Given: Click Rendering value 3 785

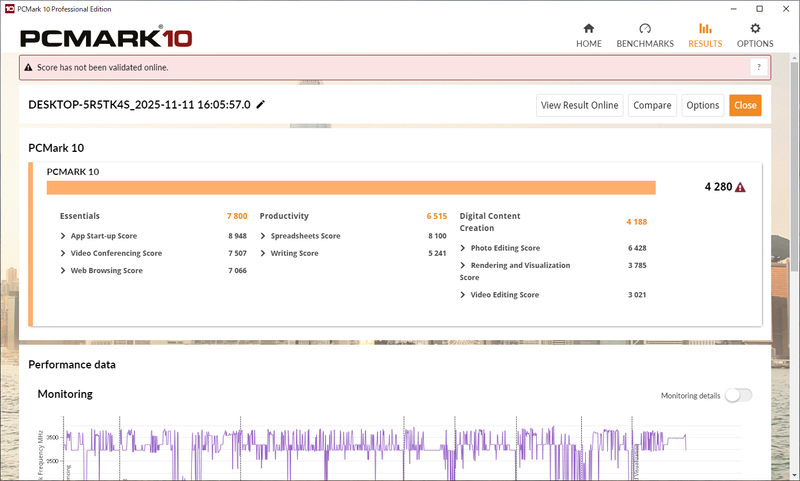Looking at the screenshot, I should click(637, 265).
